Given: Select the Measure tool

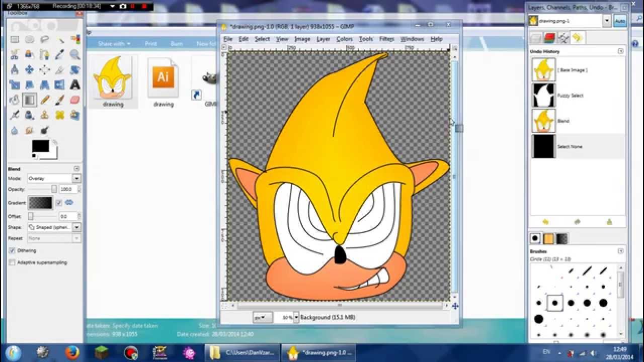Looking at the screenshot, I should pos(15,70).
